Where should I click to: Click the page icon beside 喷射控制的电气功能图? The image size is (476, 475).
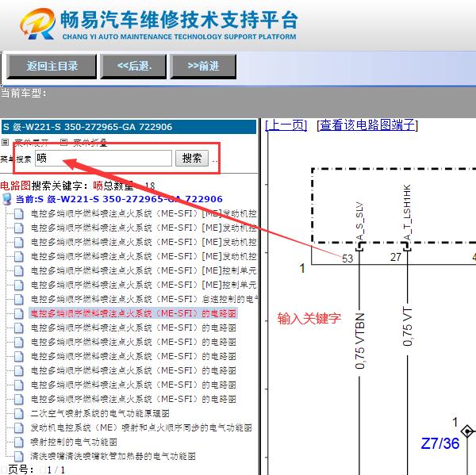19,442
